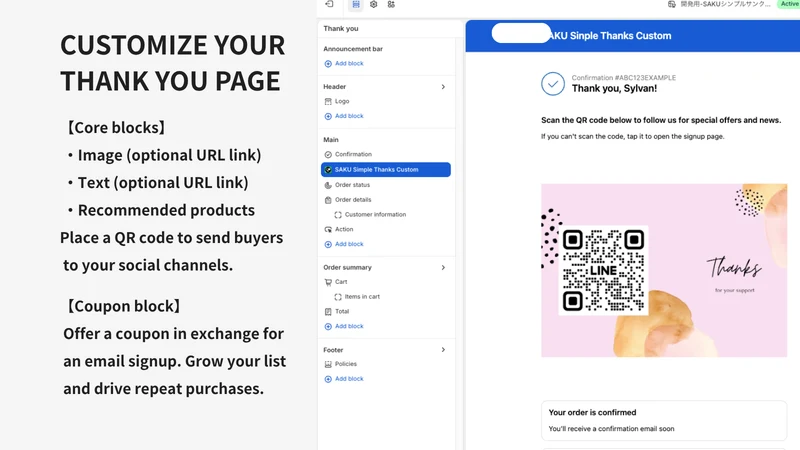Click the Policies icon
The image size is (800, 450).
pyautogui.click(x=328, y=364)
